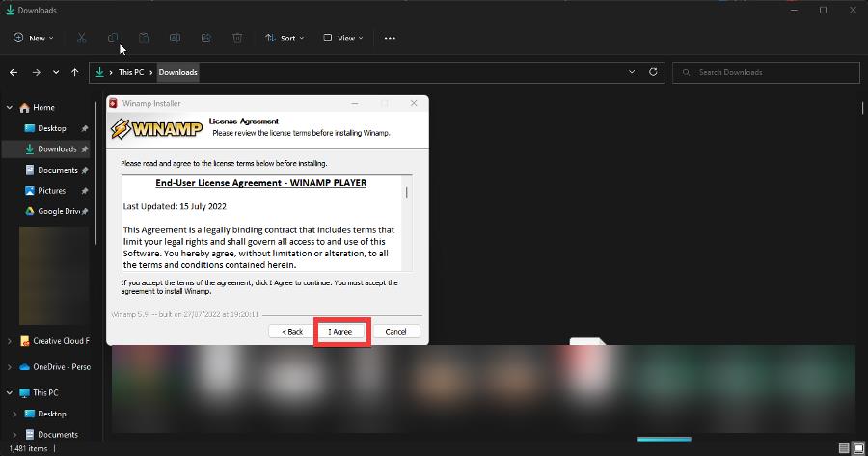This screenshot has width=868, height=456.
Task: Expand the address bar history dropdown
Action: click(x=632, y=72)
